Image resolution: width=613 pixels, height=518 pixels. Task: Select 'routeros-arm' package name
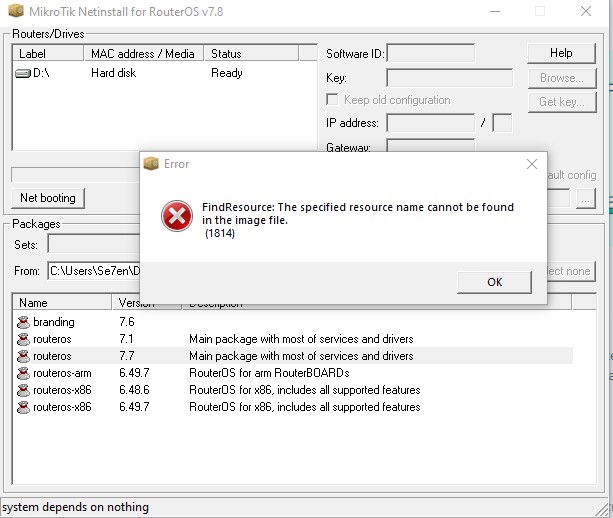coord(62,373)
